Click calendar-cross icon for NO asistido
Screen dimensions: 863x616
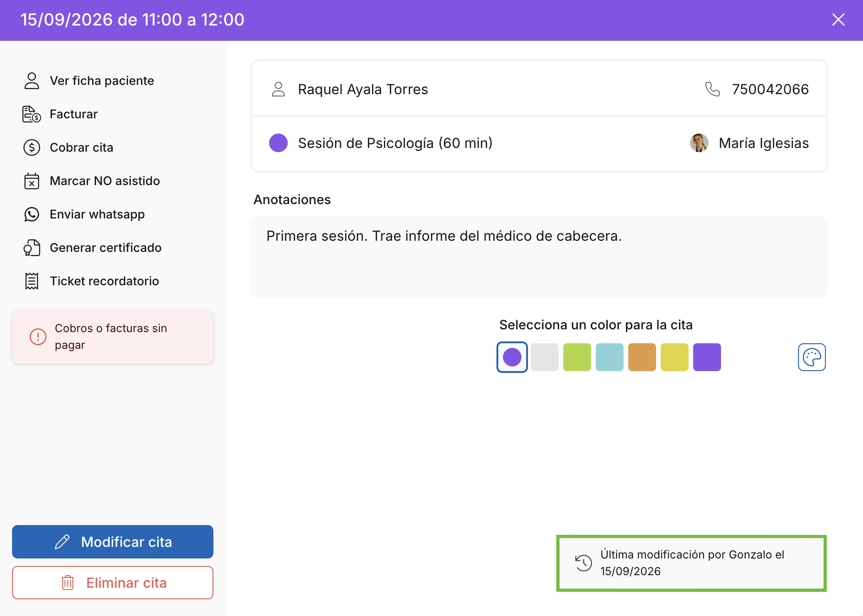tap(32, 181)
